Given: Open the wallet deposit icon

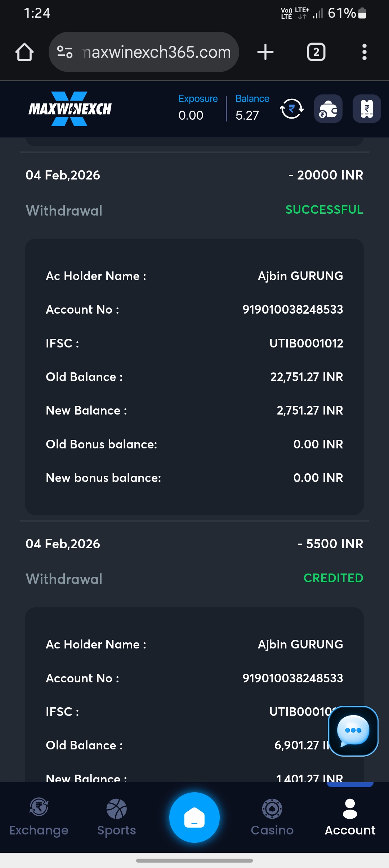Looking at the screenshot, I should [x=328, y=109].
